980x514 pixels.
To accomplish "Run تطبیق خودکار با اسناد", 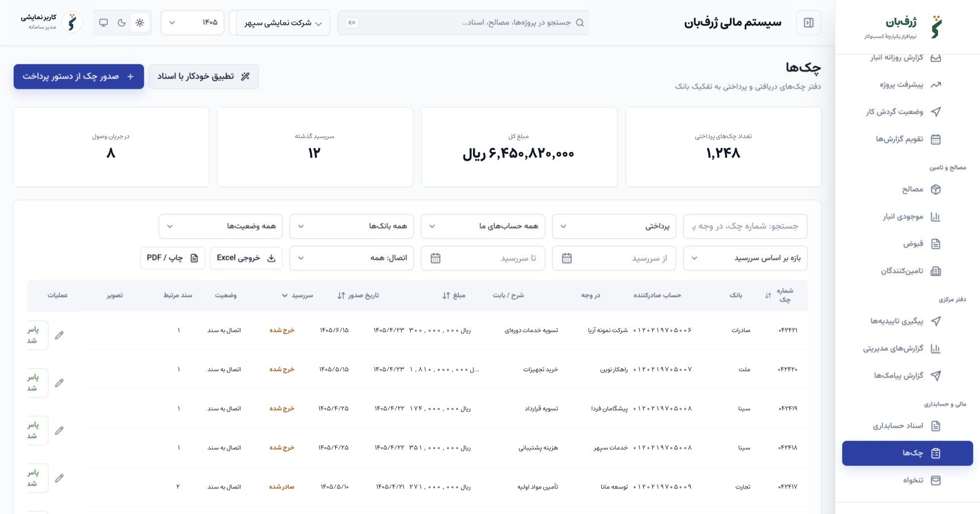I will pos(204,77).
